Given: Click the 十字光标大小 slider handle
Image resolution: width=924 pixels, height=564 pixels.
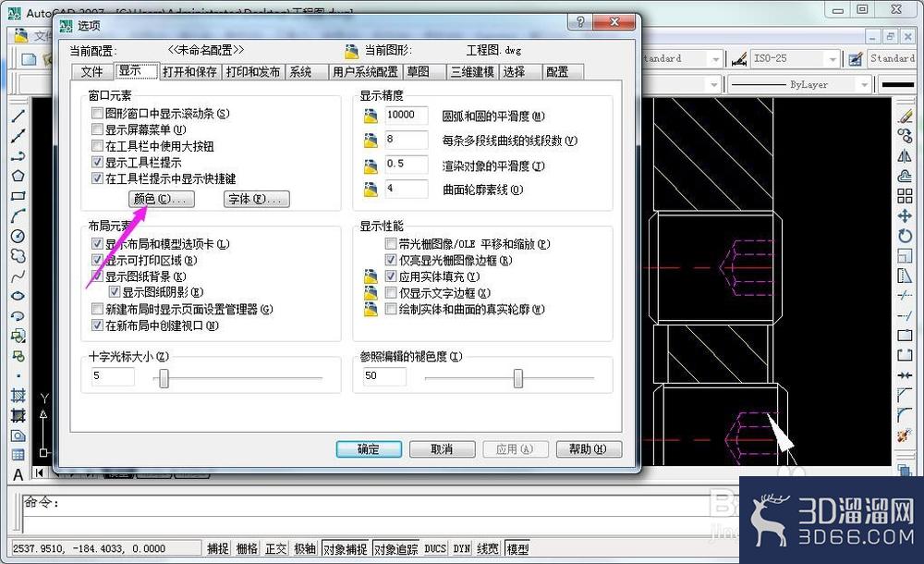Looking at the screenshot, I should tap(164, 378).
